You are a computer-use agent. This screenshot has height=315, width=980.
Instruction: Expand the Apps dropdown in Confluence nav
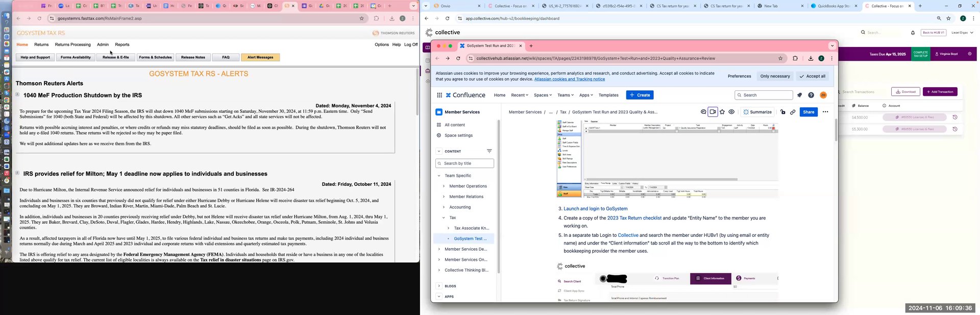pos(586,95)
